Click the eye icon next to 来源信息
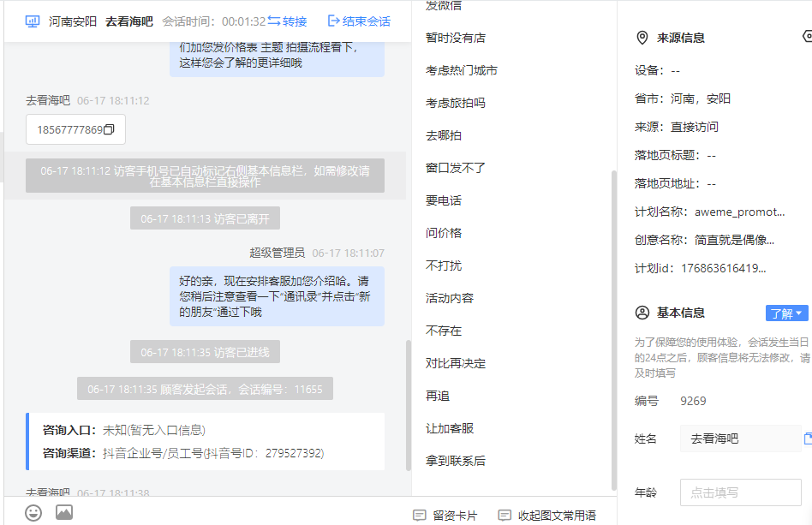Image resolution: width=812 pixels, height=525 pixels. [x=808, y=36]
